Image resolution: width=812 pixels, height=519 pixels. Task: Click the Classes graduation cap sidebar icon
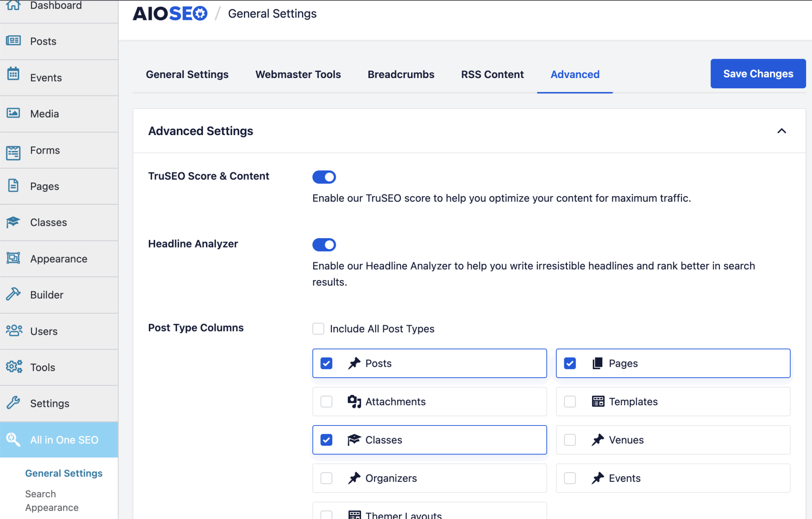tap(13, 222)
